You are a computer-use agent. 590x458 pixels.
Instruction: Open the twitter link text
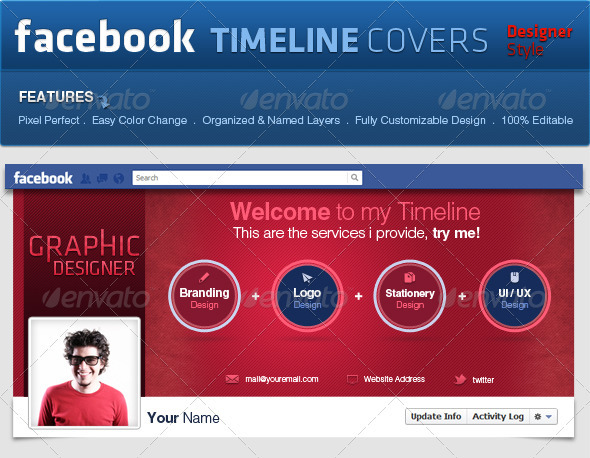[483, 380]
